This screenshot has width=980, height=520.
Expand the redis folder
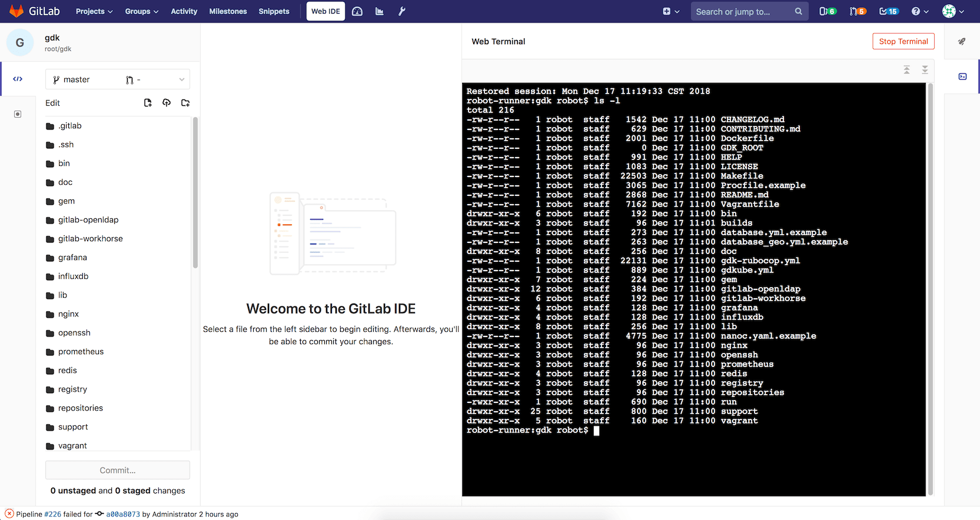[x=118, y=371]
